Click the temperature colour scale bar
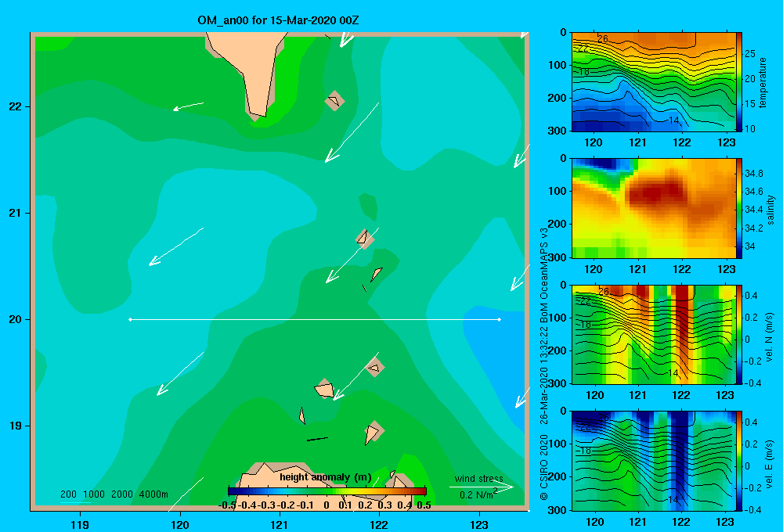Image resolution: width=783 pixels, height=532 pixels. (739, 82)
